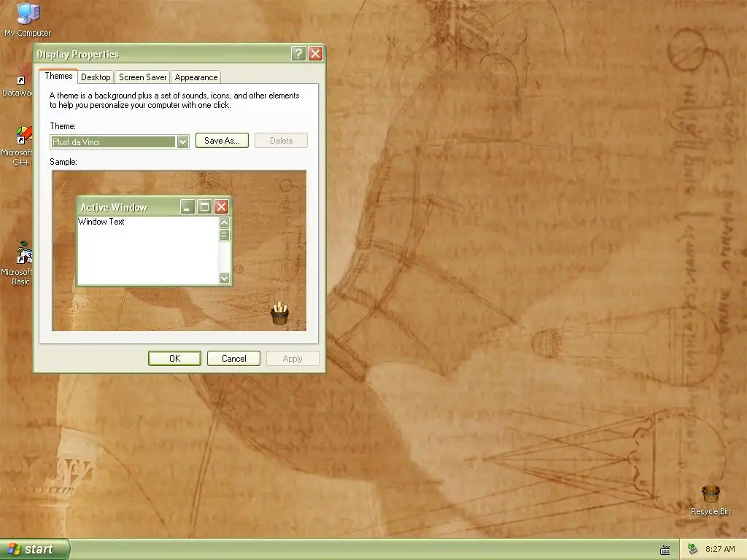Click the sample window scrollbar thumb

point(225,235)
